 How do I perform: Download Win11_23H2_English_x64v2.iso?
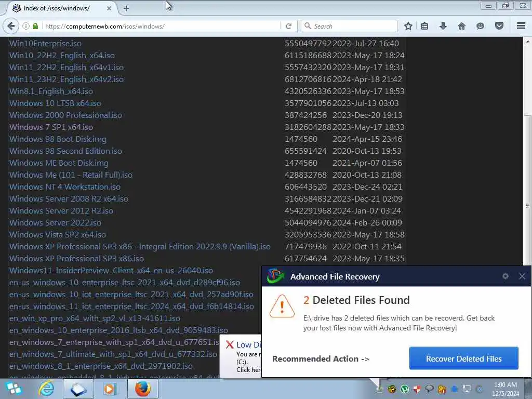tap(66, 79)
